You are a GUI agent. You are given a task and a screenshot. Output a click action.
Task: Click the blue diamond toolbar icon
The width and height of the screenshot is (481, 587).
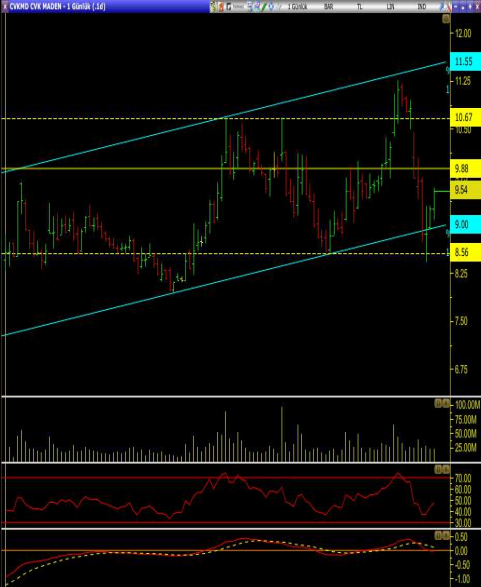click(x=271, y=6)
